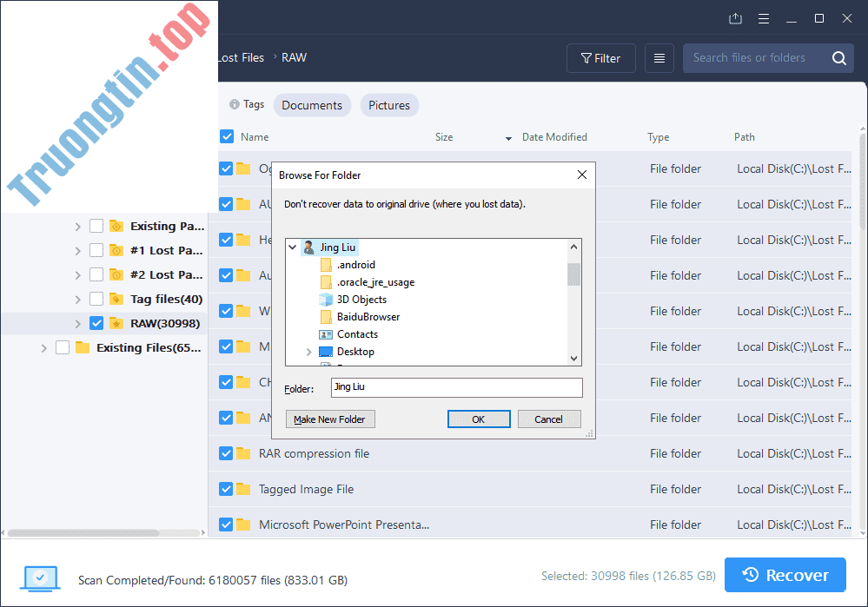Toggle the select-all checkbox beside Name

click(227, 136)
